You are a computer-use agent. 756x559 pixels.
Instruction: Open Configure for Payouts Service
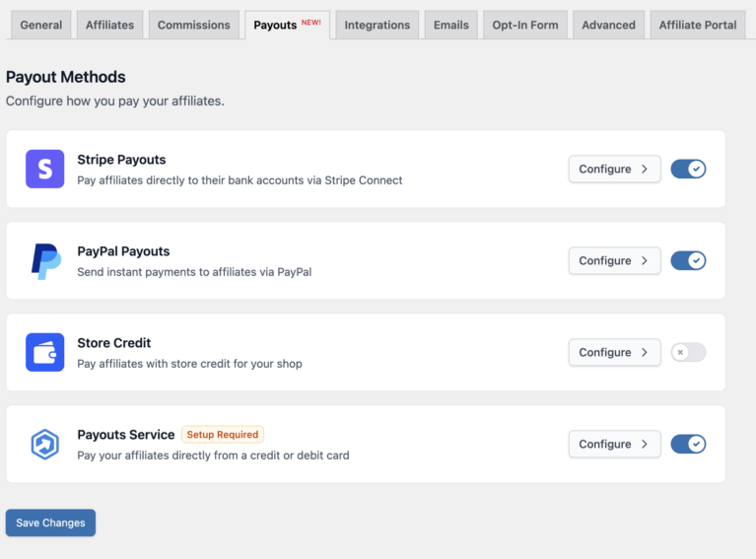tap(614, 444)
